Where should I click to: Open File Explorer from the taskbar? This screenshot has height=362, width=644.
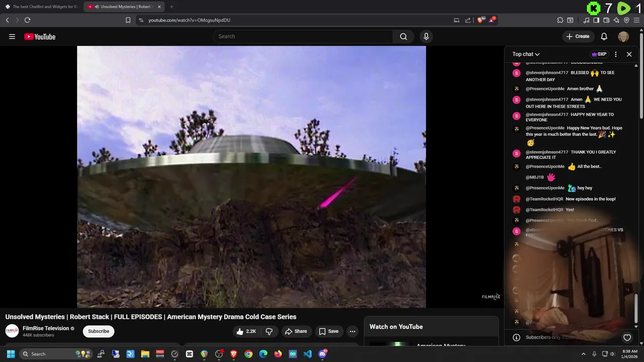click(145, 354)
